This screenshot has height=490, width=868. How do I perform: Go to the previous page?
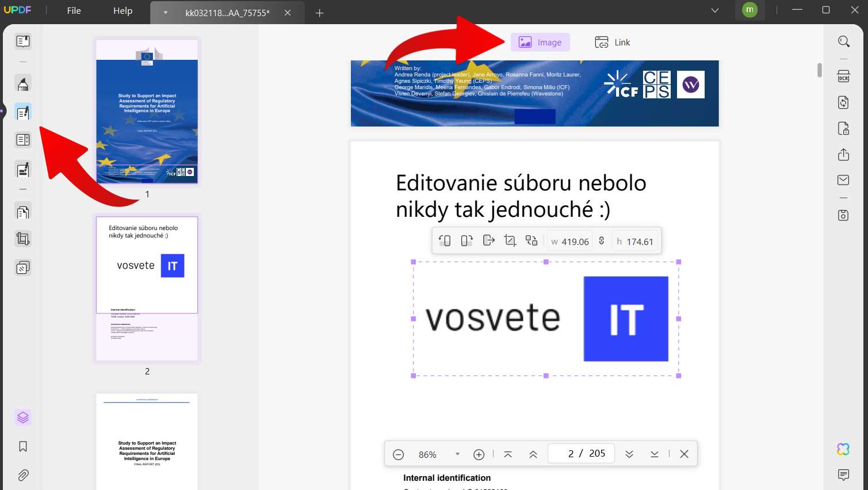pyautogui.click(x=533, y=454)
